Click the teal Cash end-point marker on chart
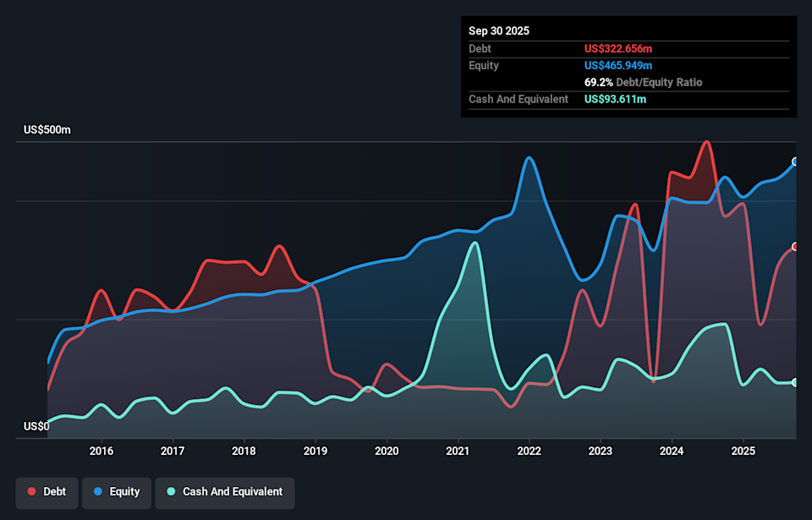The height and width of the screenshot is (520, 812). tap(795, 383)
